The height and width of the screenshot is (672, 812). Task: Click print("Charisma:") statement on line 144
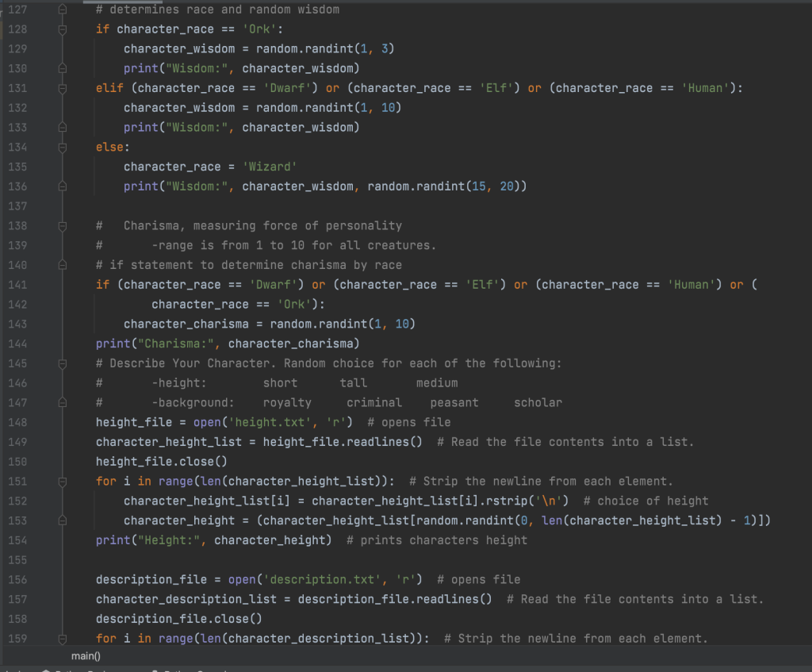tap(228, 344)
